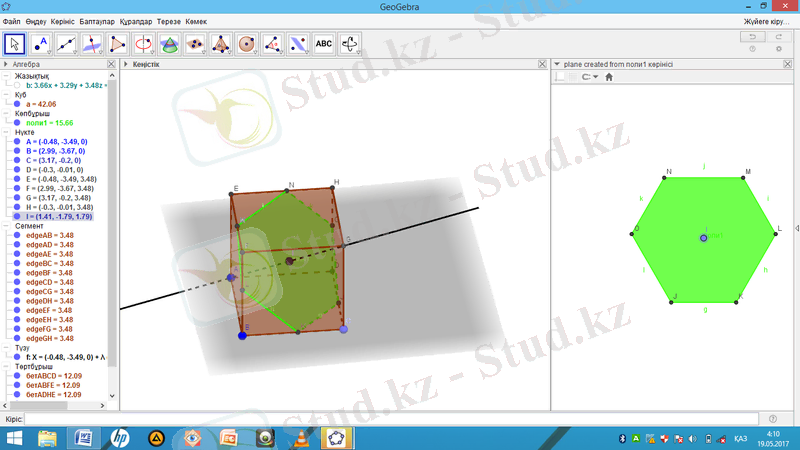Open the Көмек menu
800x450 pixels.
(x=196, y=21)
